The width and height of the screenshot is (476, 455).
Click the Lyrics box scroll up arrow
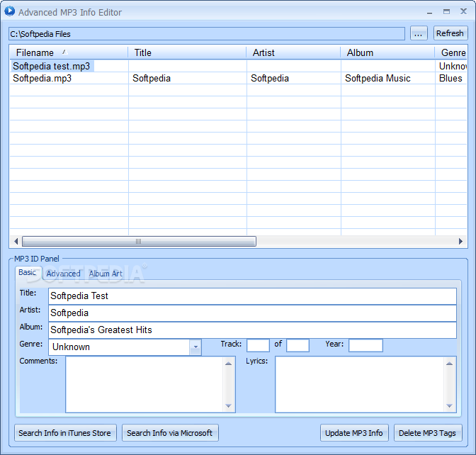(x=450, y=364)
